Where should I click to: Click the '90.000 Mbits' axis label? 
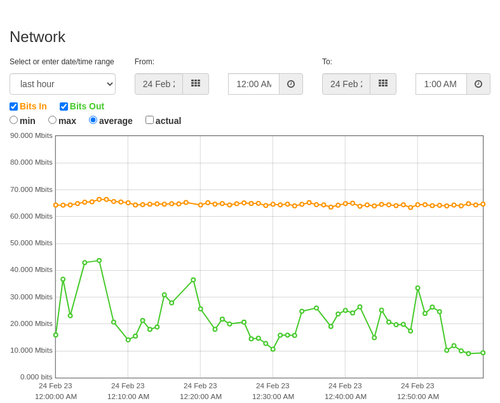point(31,135)
